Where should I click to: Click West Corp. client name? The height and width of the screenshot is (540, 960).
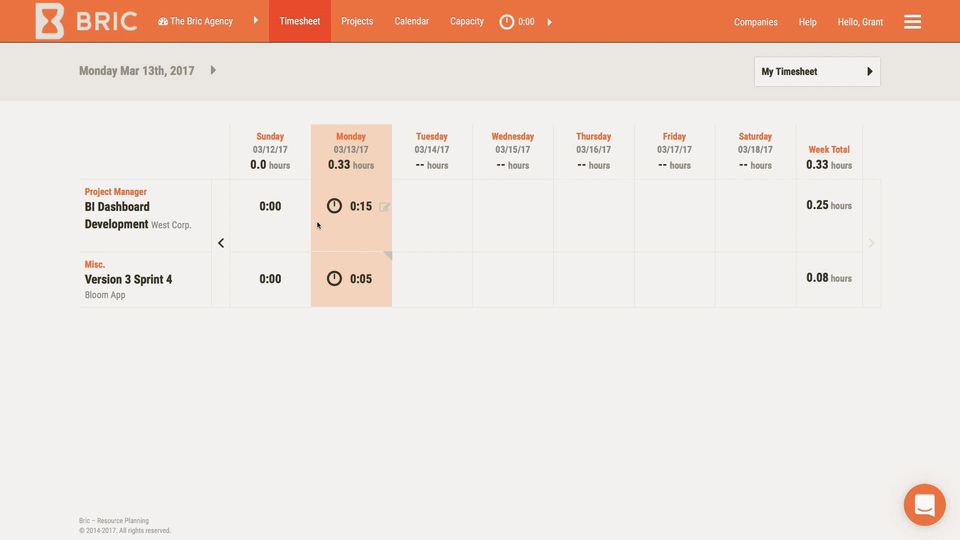pos(171,225)
